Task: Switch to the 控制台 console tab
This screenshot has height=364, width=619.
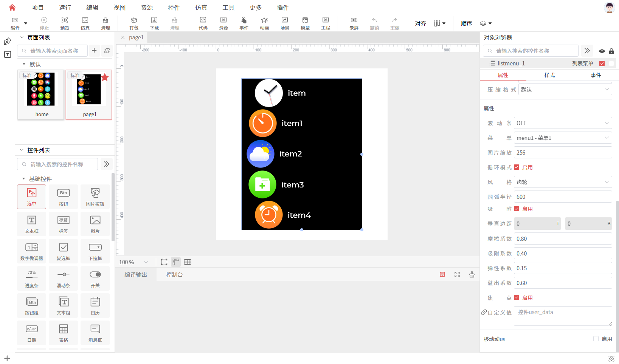Action: pyautogui.click(x=174, y=275)
